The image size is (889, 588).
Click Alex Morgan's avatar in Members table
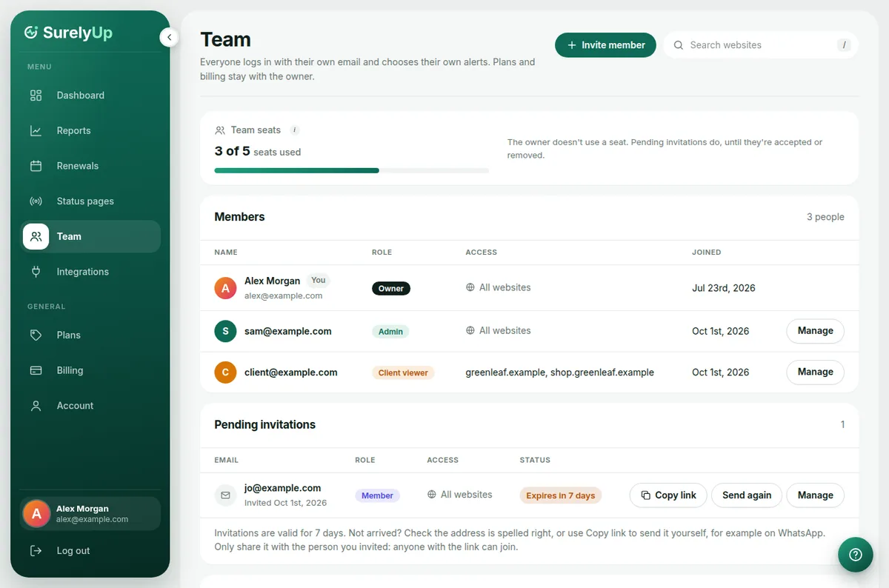click(x=225, y=288)
